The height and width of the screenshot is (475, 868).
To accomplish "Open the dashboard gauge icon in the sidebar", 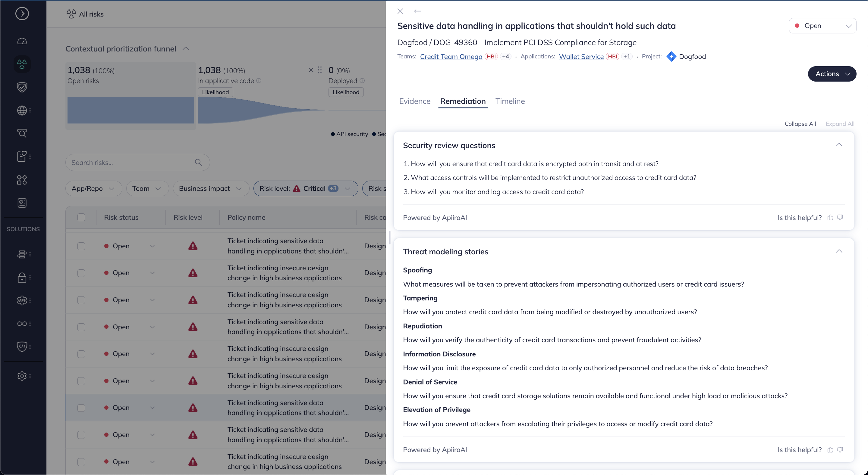I will (x=22, y=41).
